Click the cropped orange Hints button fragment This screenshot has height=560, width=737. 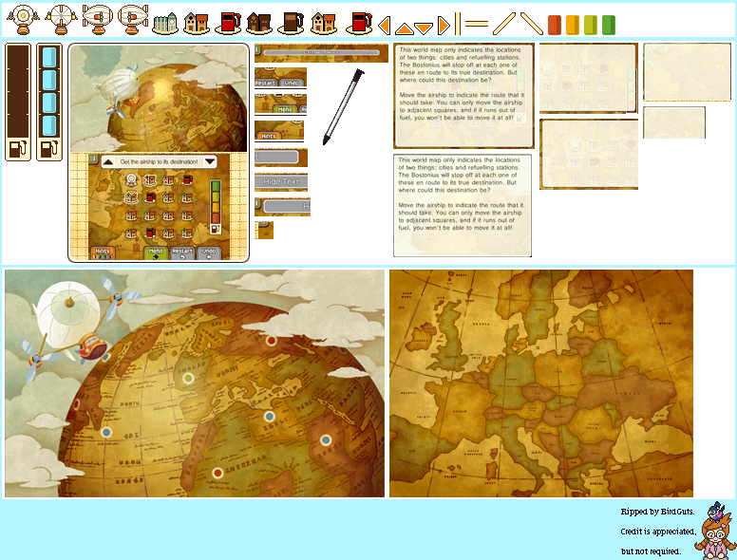click(269, 136)
